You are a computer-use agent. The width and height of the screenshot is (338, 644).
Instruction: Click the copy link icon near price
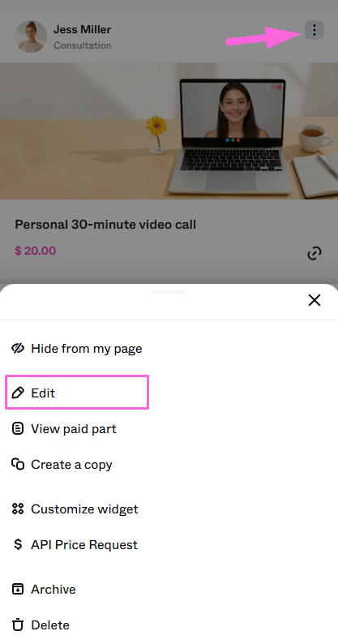[x=314, y=253]
